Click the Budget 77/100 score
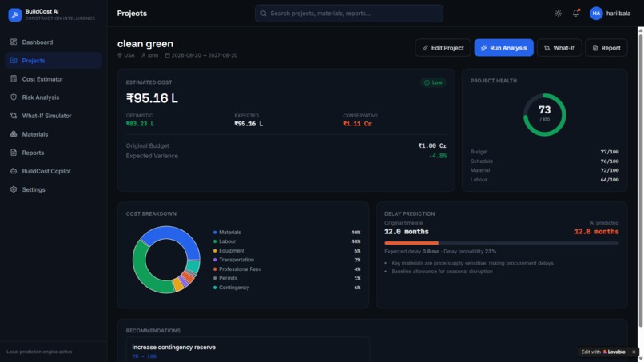Viewport: 644px width, 362px height. click(x=610, y=152)
